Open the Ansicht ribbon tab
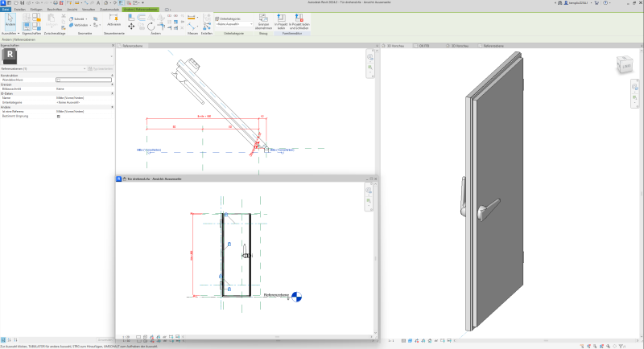Image resolution: width=644 pixels, height=349 pixels. 72,9
